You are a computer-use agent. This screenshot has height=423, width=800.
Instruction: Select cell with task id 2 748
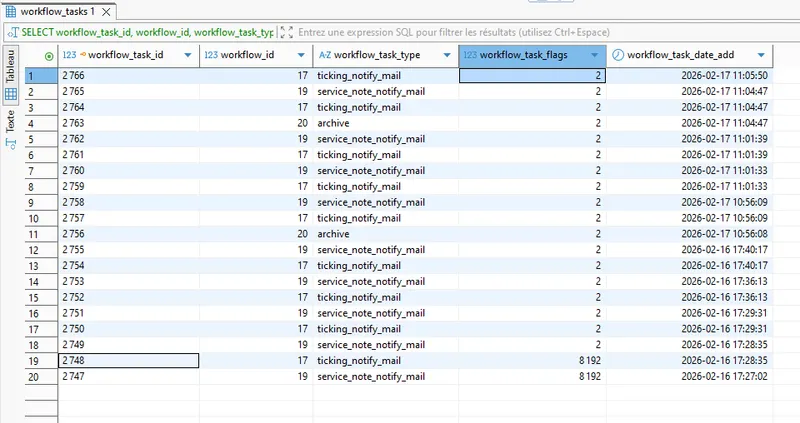129,361
